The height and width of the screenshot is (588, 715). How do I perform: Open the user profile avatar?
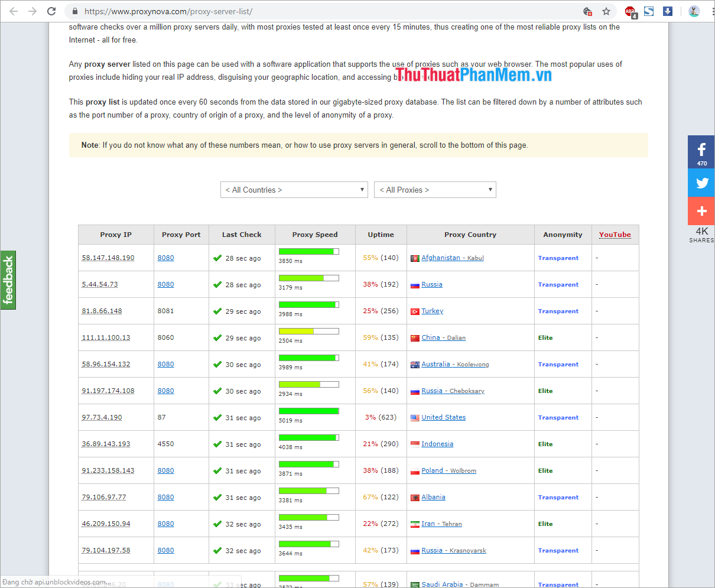click(694, 11)
